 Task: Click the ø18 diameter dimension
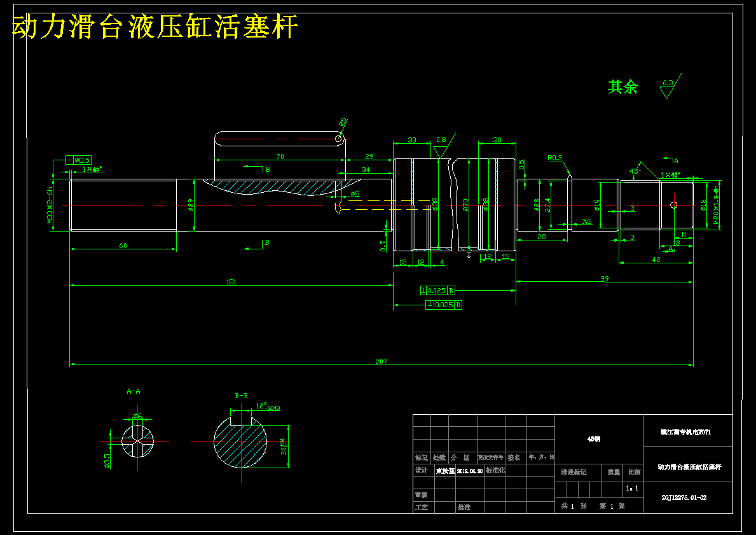coord(703,205)
